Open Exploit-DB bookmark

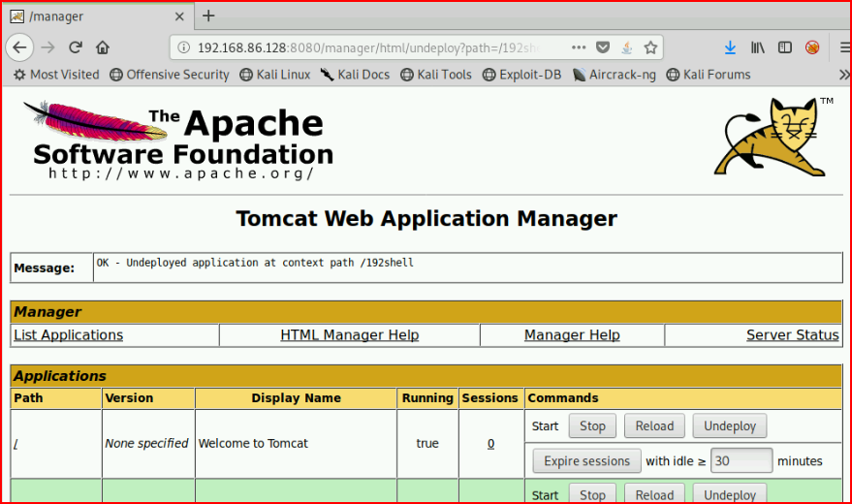pyautogui.click(x=521, y=75)
